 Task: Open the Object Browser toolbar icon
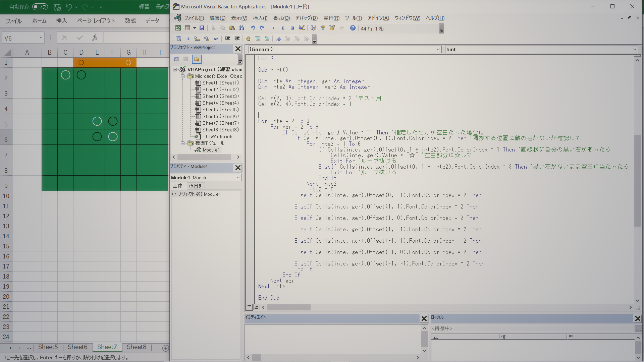point(332,28)
